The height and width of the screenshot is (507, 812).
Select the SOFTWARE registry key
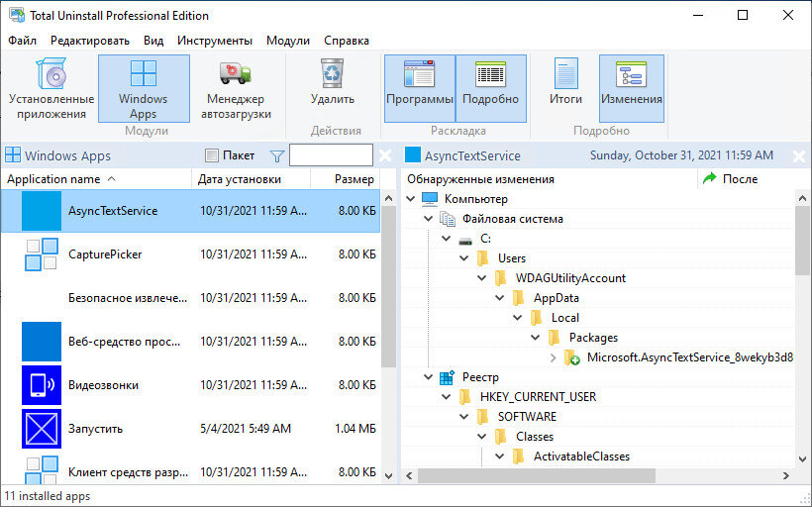click(527, 417)
